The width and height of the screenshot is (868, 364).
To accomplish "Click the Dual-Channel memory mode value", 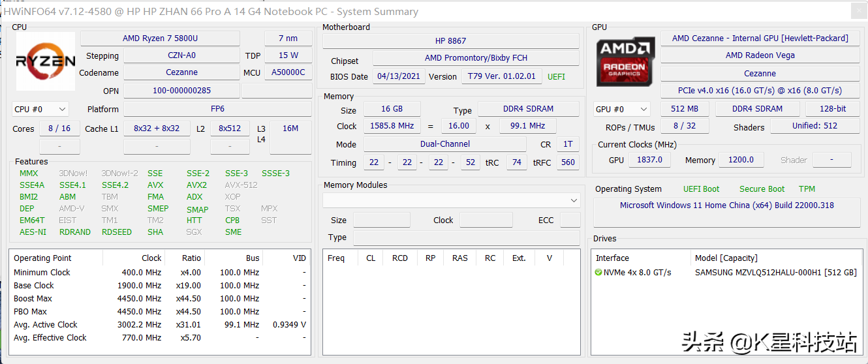I will point(445,144).
